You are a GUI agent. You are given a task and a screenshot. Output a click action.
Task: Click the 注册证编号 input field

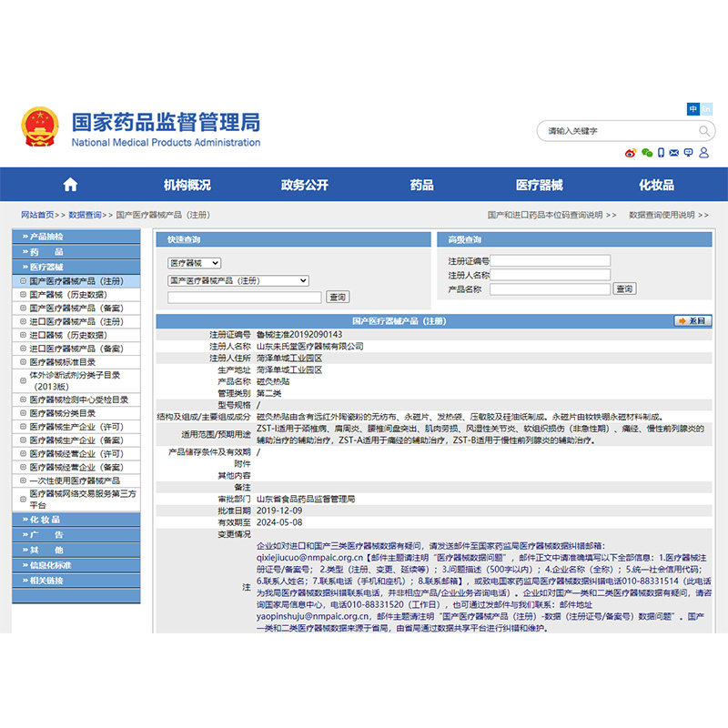click(551, 260)
